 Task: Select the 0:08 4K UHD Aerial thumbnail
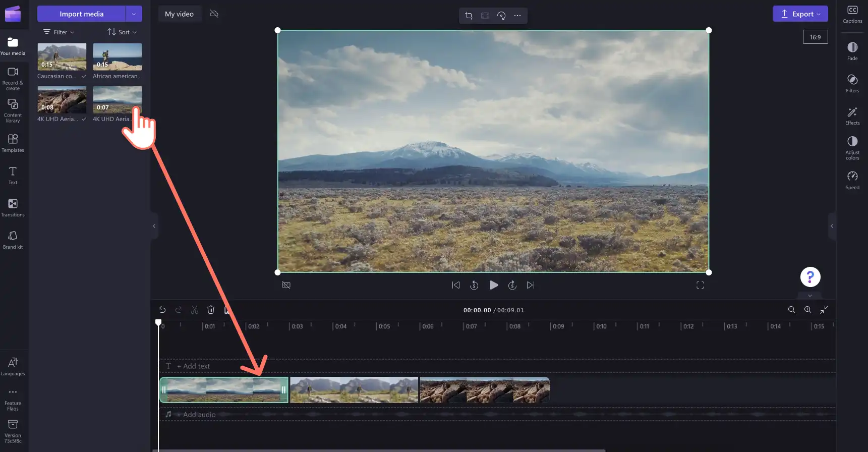click(62, 99)
